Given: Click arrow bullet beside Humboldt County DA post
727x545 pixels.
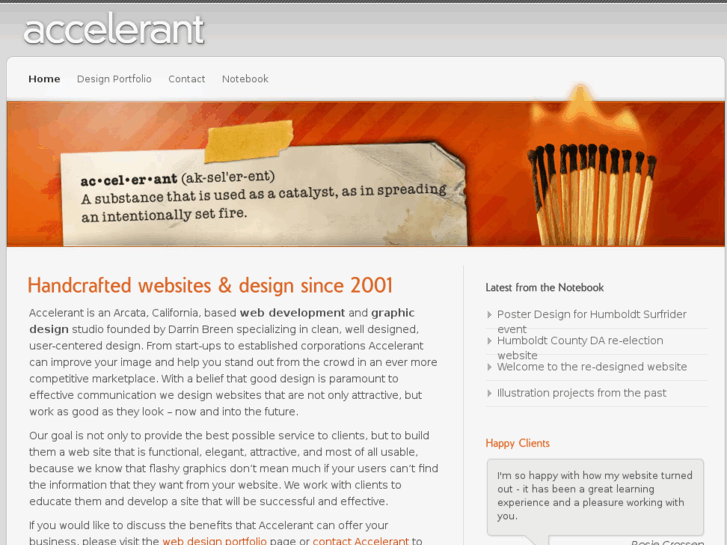Looking at the screenshot, I should click(x=489, y=341).
